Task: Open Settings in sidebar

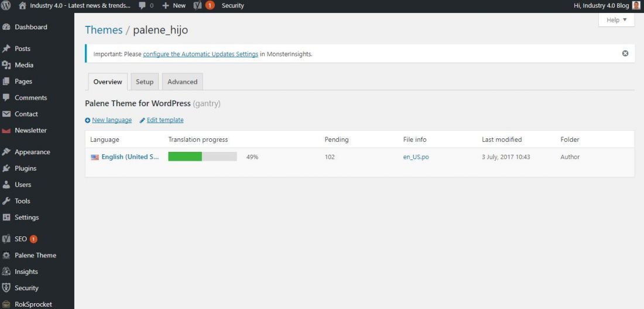Action: pyautogui.click(x=27, y=218)
